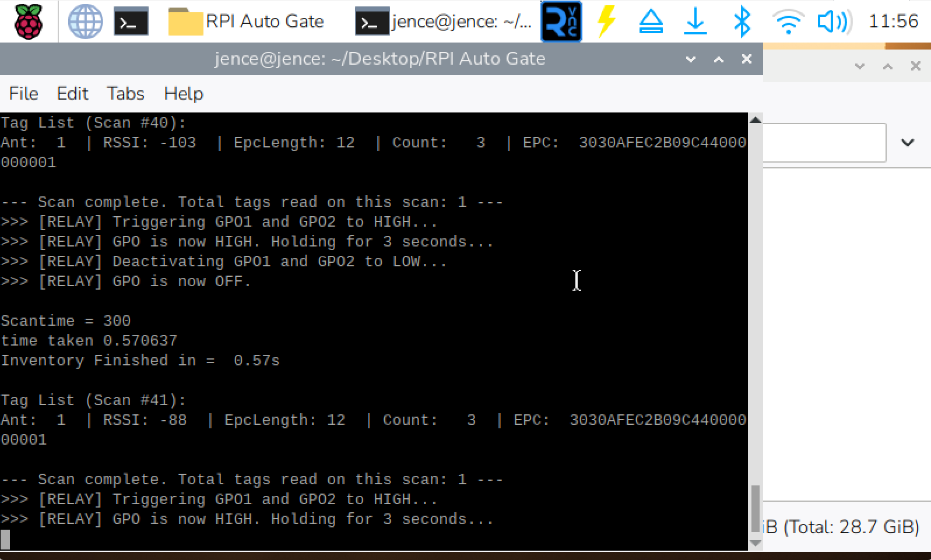The height and width of the screenshot is (560, 931).
Task: Open the Raspberry Pi main menu
Action: pyautogui.click(x=29, y=22)
